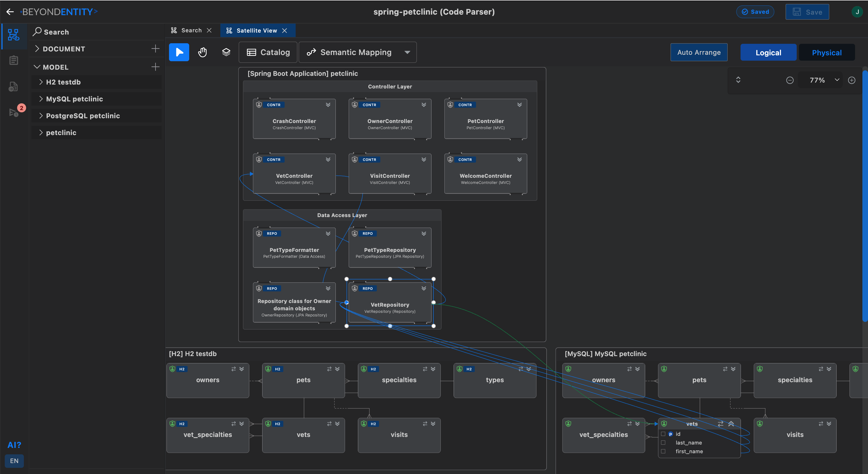Open the model diagram sidebar icon
Image resolution: width=868 pixels, height=474 pixels.
coord(13,35)
